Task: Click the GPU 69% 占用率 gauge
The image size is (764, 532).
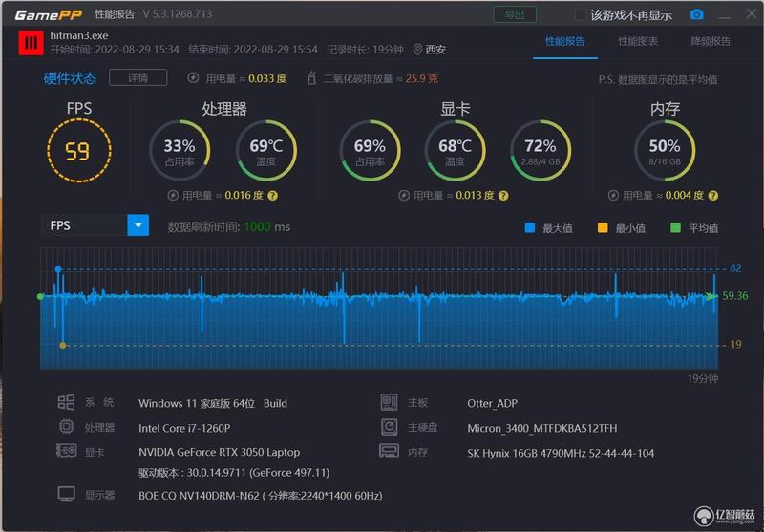Action: [370, 151]
